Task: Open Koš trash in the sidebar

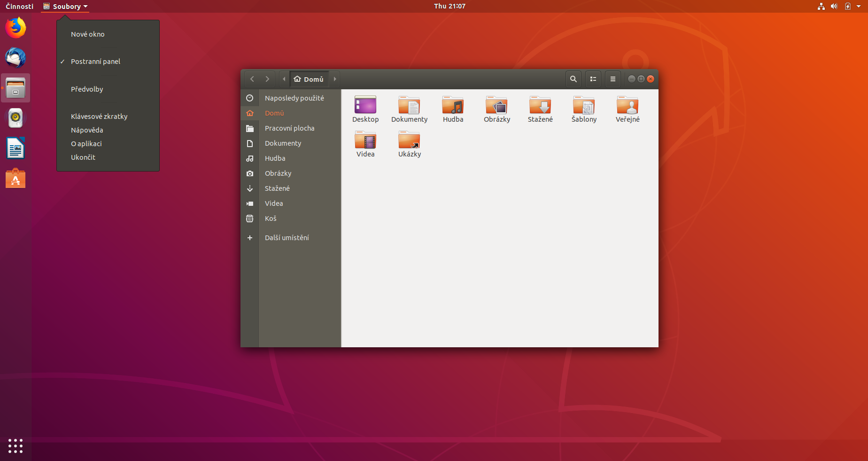Action: pos(291,219)
